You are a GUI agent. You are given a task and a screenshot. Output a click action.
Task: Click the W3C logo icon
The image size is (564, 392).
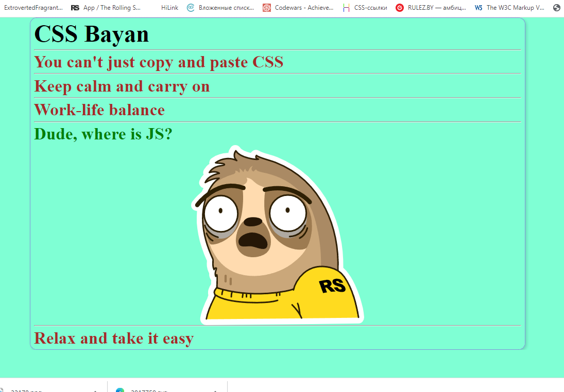click(x=478, y=8)
